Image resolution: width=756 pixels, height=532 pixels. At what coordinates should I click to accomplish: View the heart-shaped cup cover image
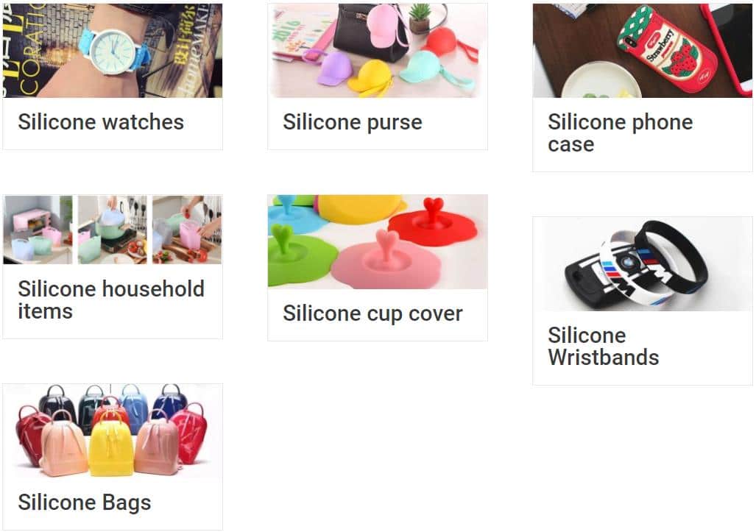378,241
